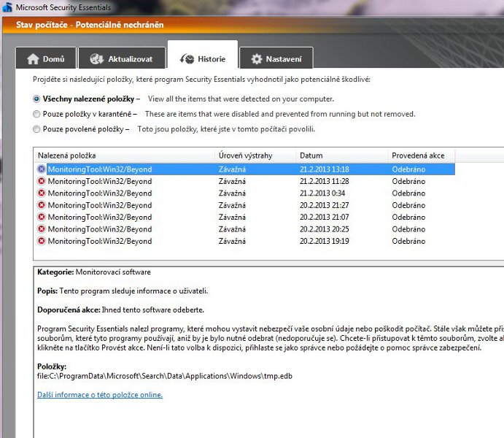Click the Microsoft Security Essentials title bar icon
Screen dimensions: 504x438
pyautogui.click(x=7, y=7)
